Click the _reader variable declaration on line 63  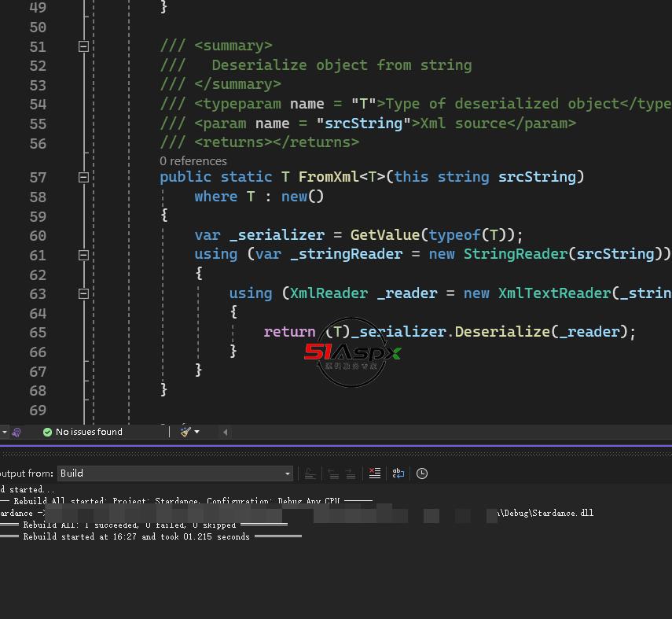406,293
